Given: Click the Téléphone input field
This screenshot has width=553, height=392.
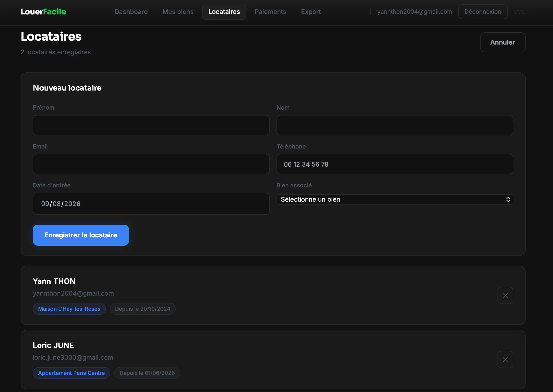Looking at the screenshot, I should click(395, 164).
